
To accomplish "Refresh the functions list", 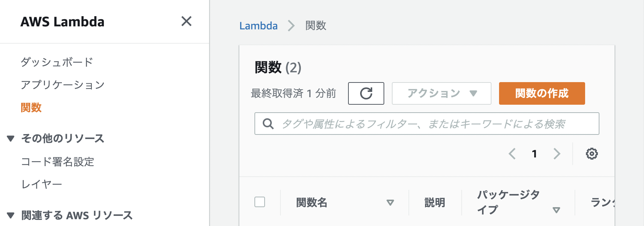I will (365, 93).
